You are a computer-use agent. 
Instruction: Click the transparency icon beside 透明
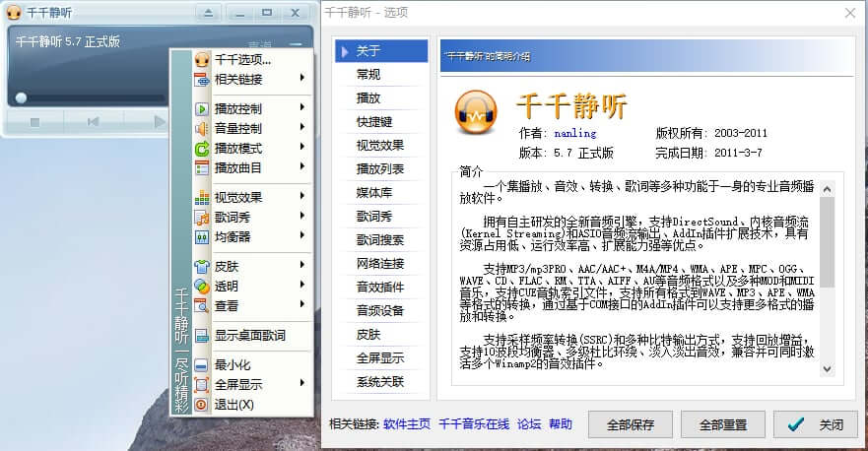coord(202,287)
